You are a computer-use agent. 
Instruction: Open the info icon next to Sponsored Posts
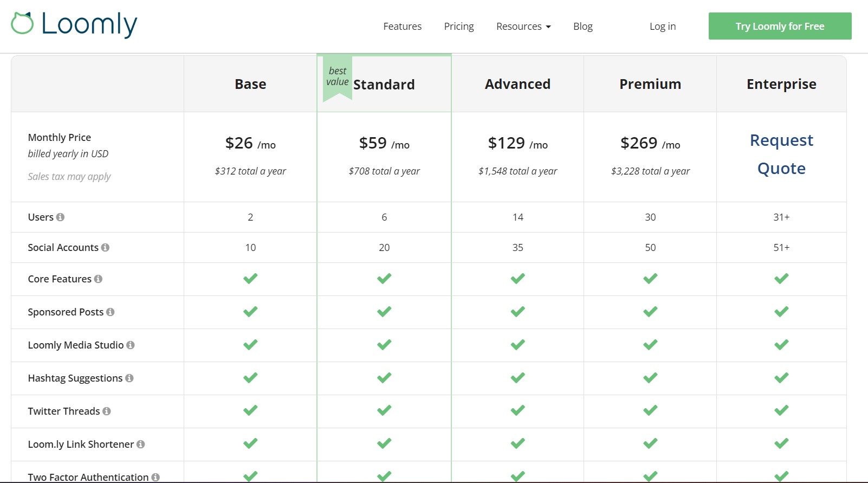pos(110,312)
